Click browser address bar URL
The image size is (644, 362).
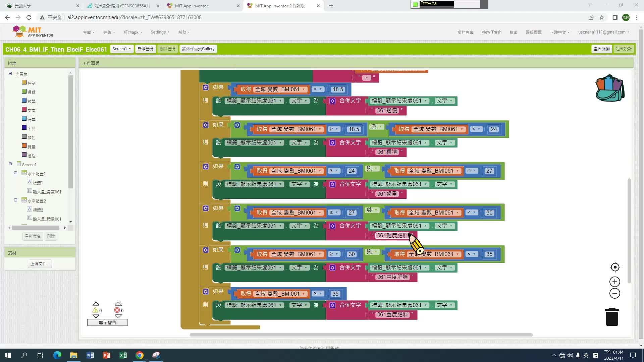134,17
